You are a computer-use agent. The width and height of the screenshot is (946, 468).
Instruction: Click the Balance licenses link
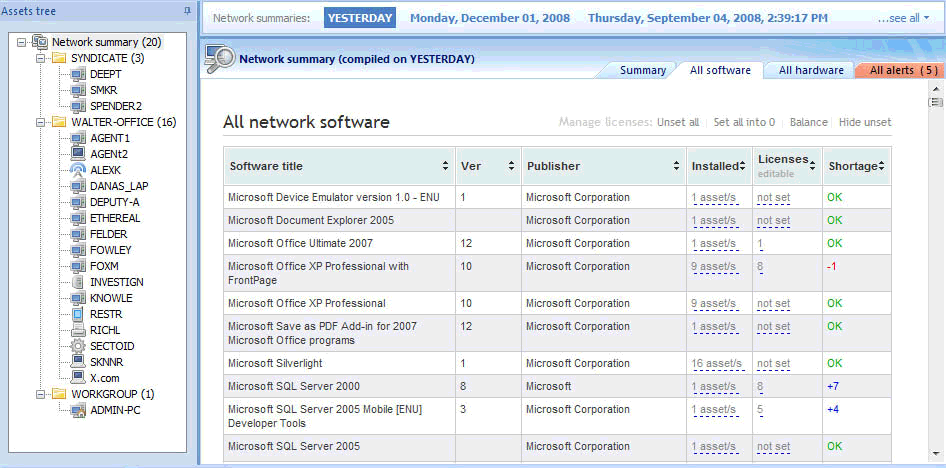tap(808, 122)
